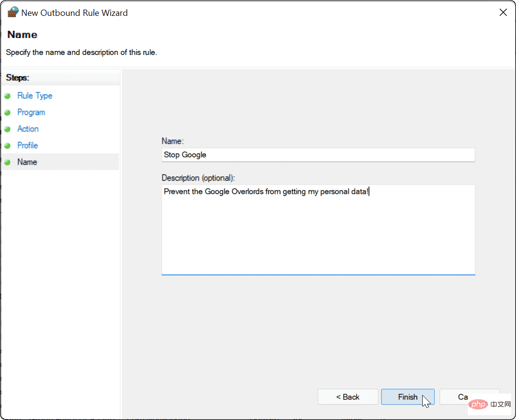Click the 'Name:' field label
516x420 pixels.
pos(173,141)
